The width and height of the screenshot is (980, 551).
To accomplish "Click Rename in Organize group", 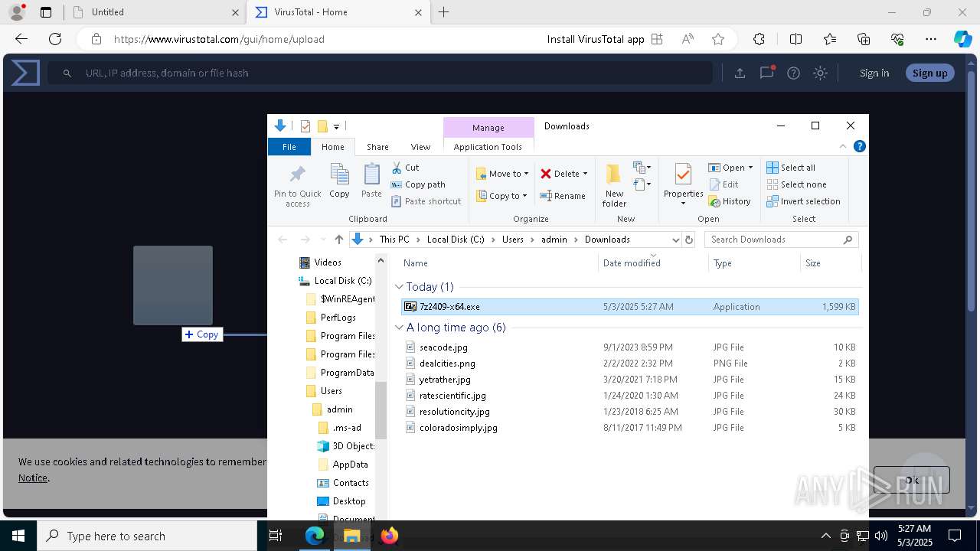I will coord(563,196).
